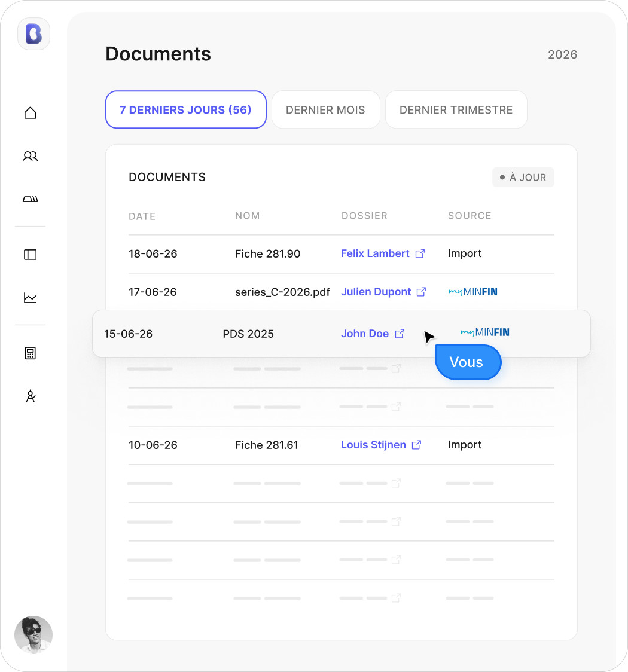The height and width of the screenshot is (672, 628).
Task: Click Import source in Louis Stijnen row
Action: click(x=465, y=444)
